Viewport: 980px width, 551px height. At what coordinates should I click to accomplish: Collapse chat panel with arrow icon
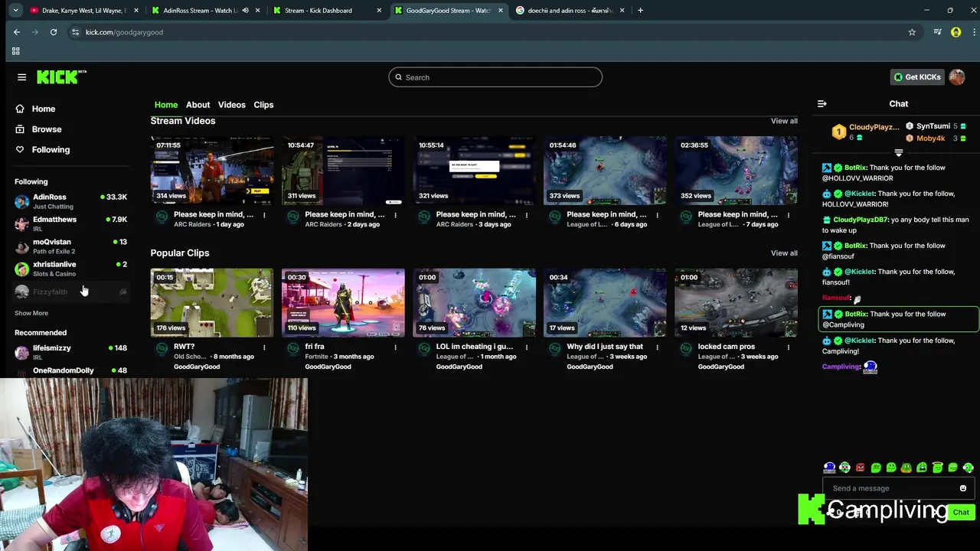pos(822,104)
